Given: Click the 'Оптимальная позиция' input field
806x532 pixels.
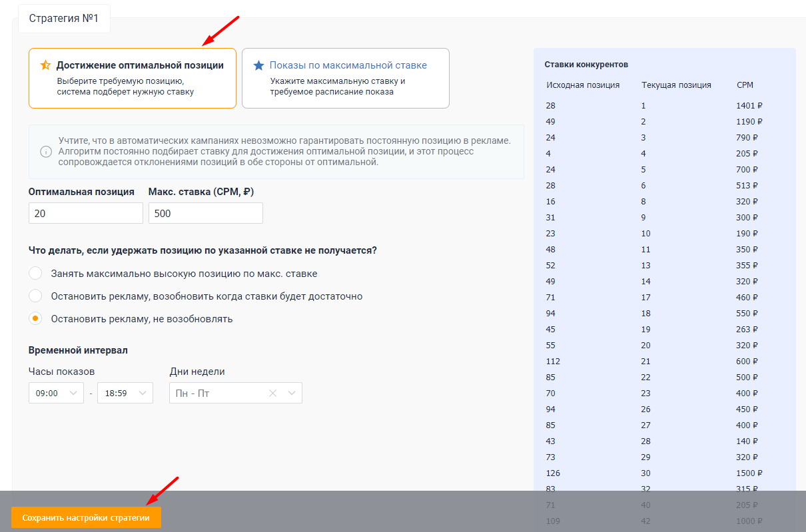Looking at the screenshot, I should point(85,213).
